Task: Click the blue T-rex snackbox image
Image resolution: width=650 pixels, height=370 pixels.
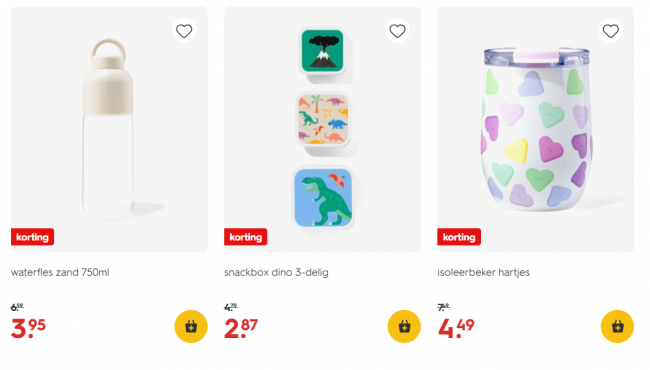Action: (x=323, y=198)
